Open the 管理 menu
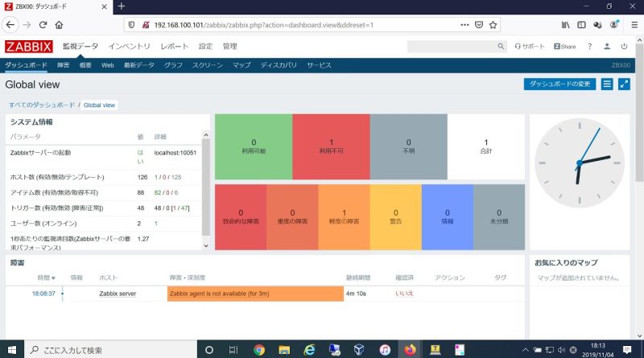This screenshot has width=644, height=358. (229, 47)
